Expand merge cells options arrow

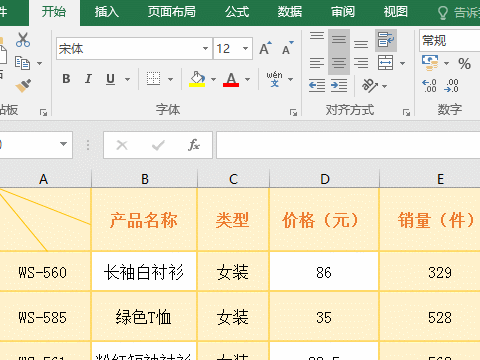(x=402, y=63)
